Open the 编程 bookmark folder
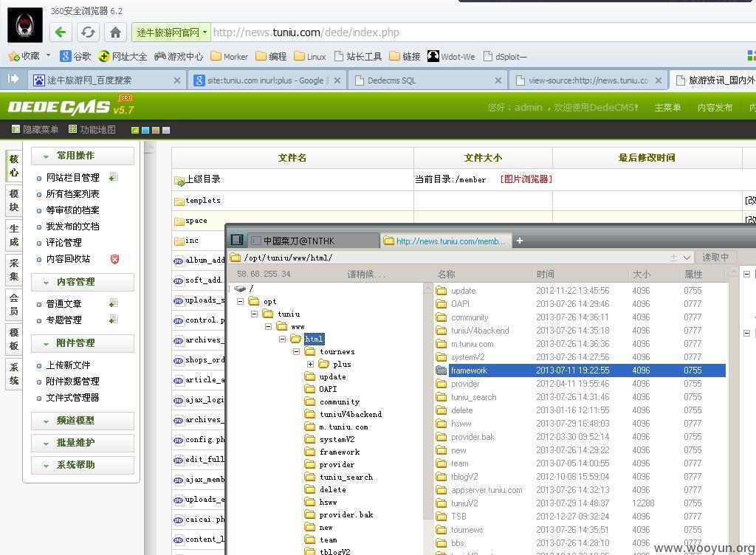The width and height of the screenshot is (756, 555). coord(271,56)
